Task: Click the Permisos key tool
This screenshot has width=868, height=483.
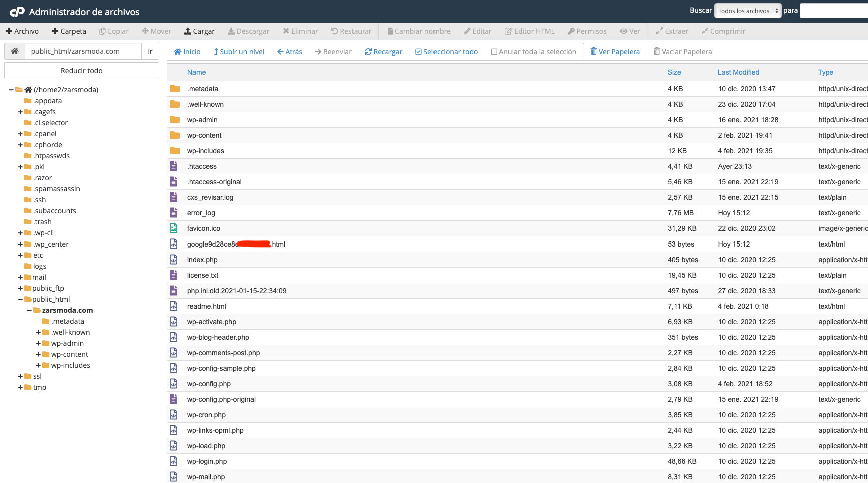Action: [x=587, y=31]
